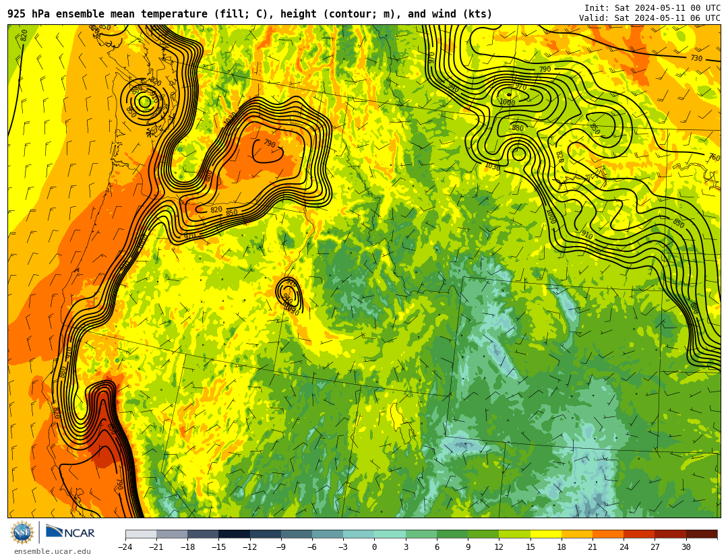The width and height of the screenshot is (728, 560).
Task: Pick the pale gray colorbar swatch between −24 and −21
Action: (x=141, y=534)
